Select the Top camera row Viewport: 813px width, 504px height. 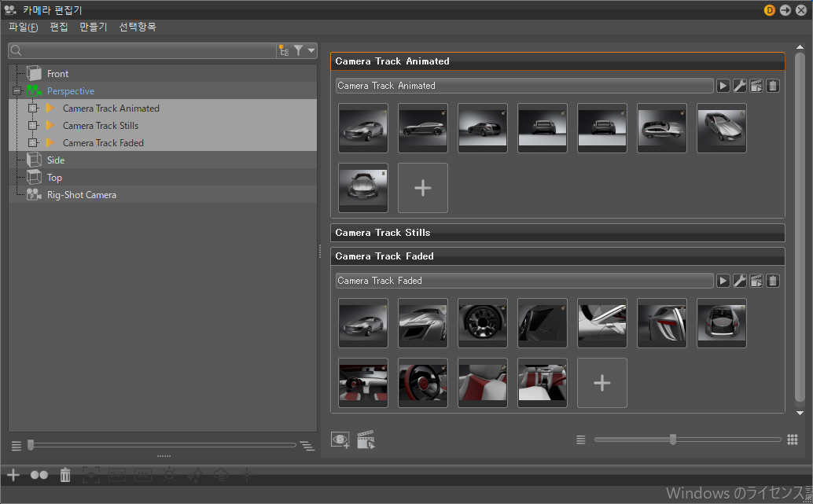pos(163,178)
